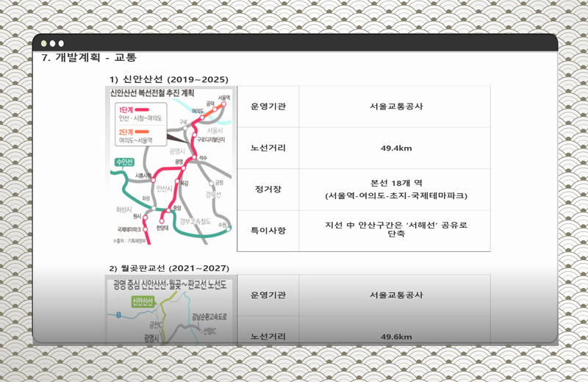
Task: Click the 49.4km route distance cell
Action: point(396,148)
